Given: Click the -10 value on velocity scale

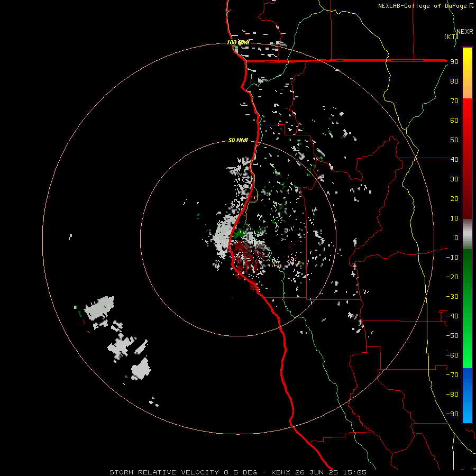Looking at the screenshot, I should 452,258.
